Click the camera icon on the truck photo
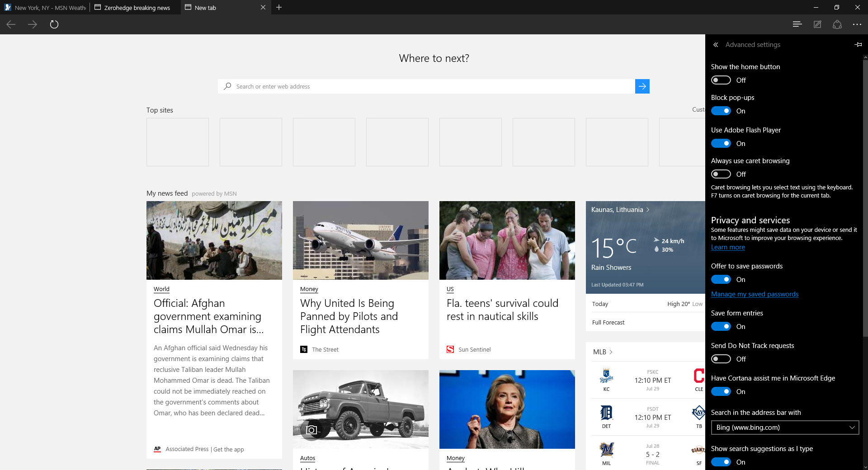The width and height of the screenshot is (868, 470). click(x=311, y=430)
